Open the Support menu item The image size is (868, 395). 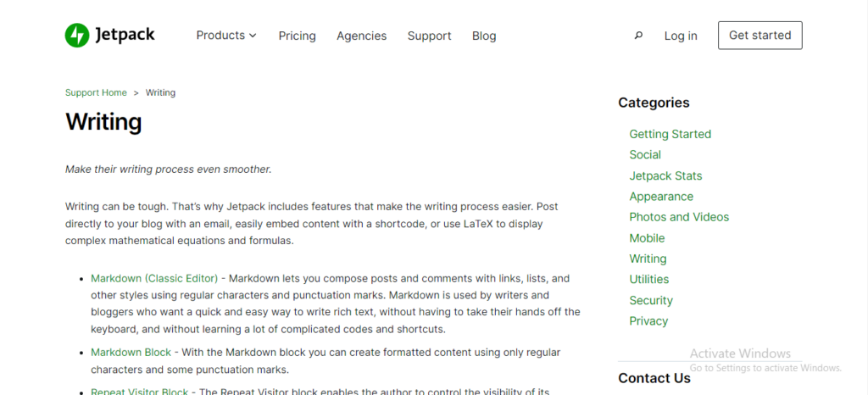point(430,36)
